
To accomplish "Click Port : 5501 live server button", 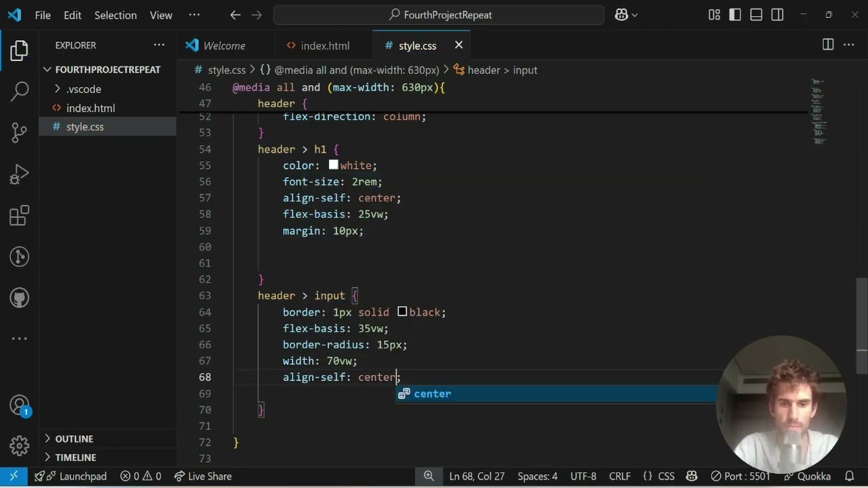I will point(740,476).
